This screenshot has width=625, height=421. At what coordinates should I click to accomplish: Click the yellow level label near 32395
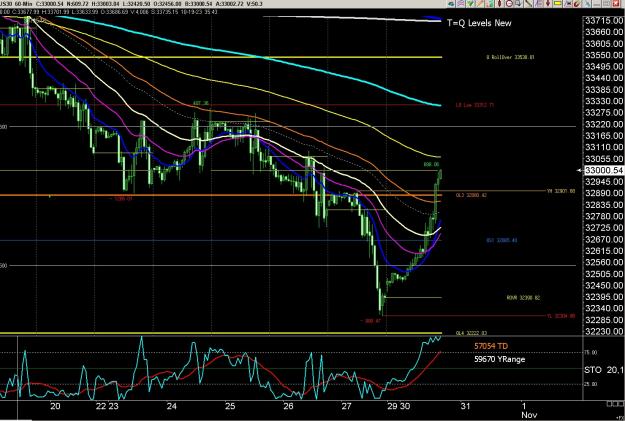tap(523, 297)
